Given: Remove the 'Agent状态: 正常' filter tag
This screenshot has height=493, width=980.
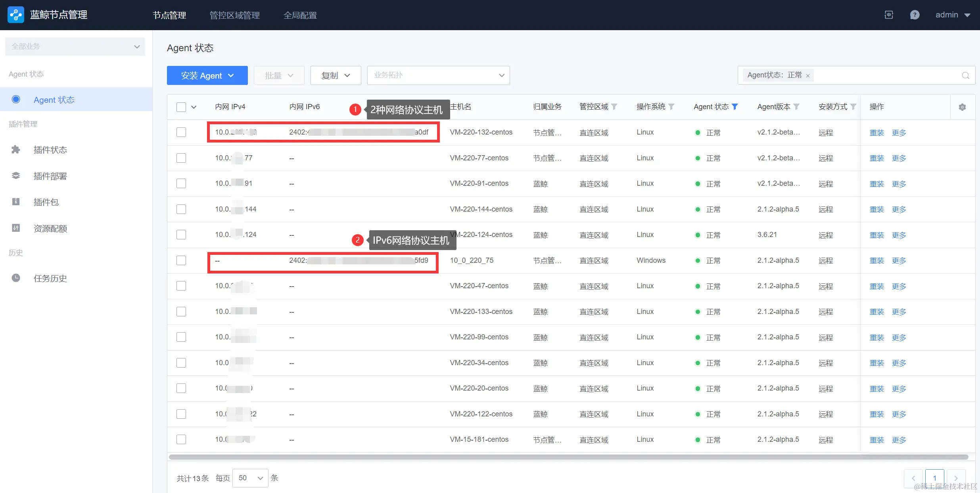Looking at the screenshot, I should (808, 75).
